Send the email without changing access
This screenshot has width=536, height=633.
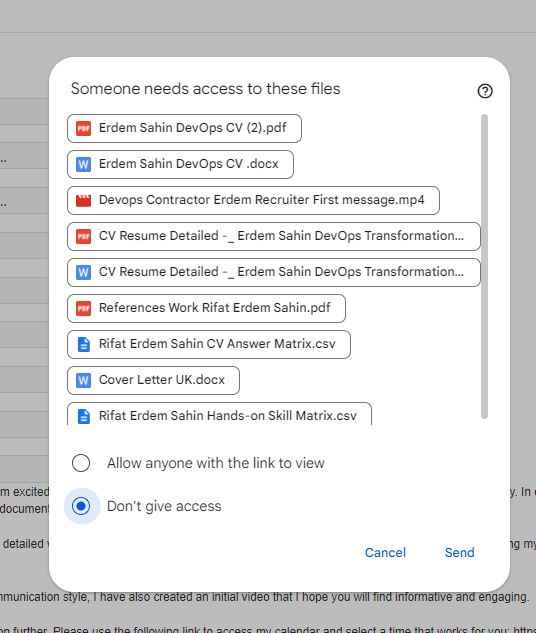click(x=459, y=552)
